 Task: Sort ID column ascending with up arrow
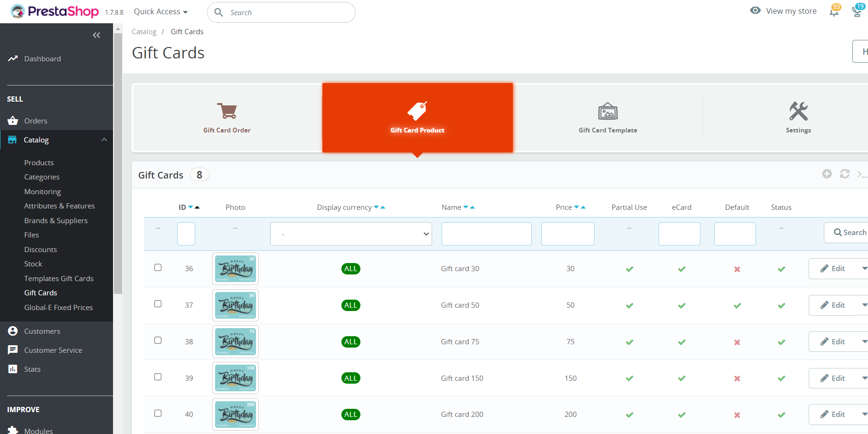tap(198, 208)
